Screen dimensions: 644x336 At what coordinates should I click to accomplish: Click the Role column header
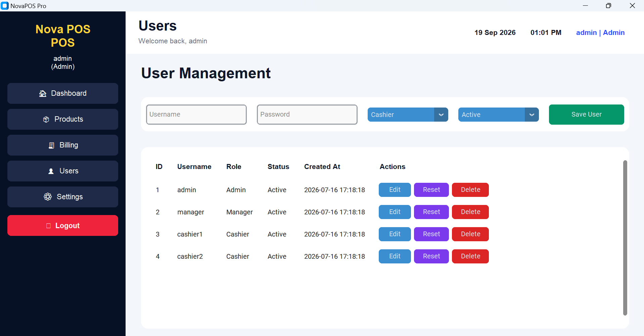click(x=234, y=167)
